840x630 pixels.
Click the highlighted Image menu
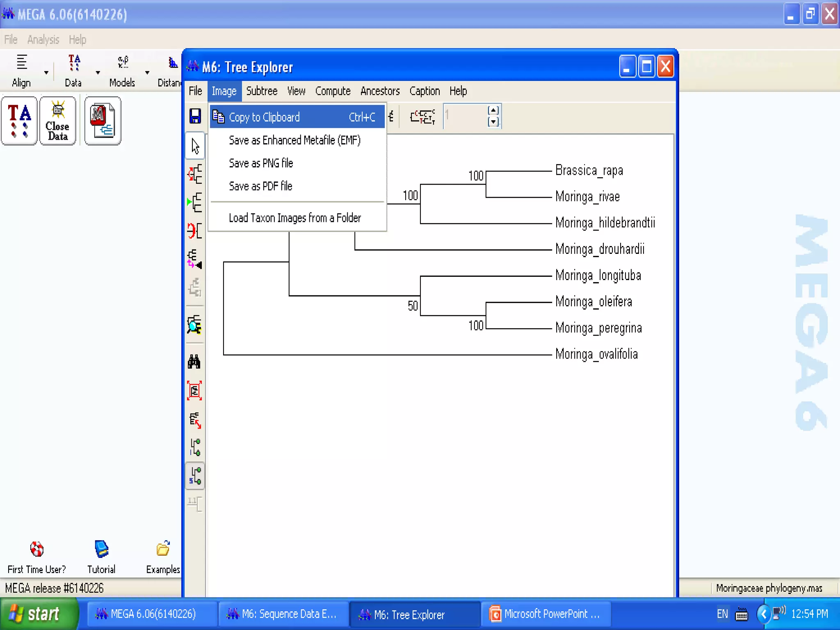(224, 91)
